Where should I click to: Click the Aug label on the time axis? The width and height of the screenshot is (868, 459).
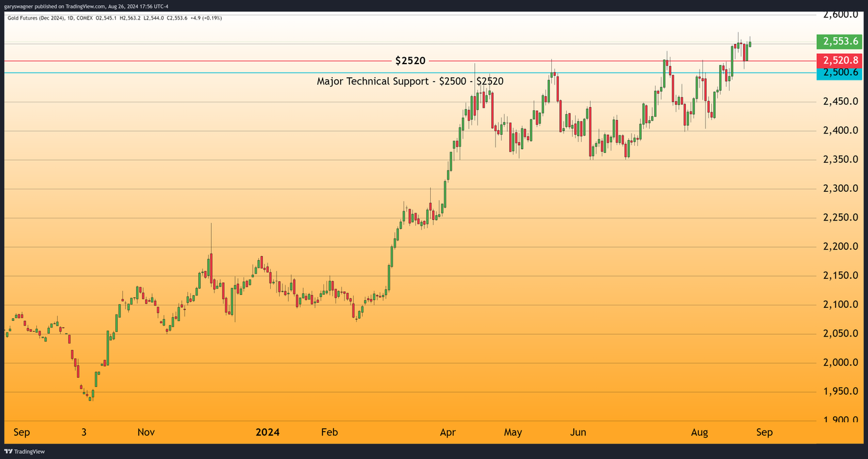[x=700, y=432]
